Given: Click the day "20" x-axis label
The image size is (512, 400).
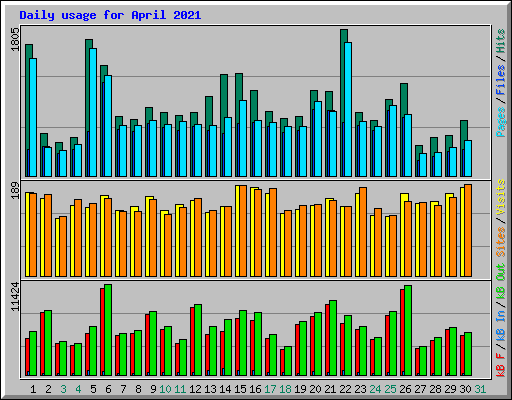Looking at the screenshot, I should pos(315,389).
